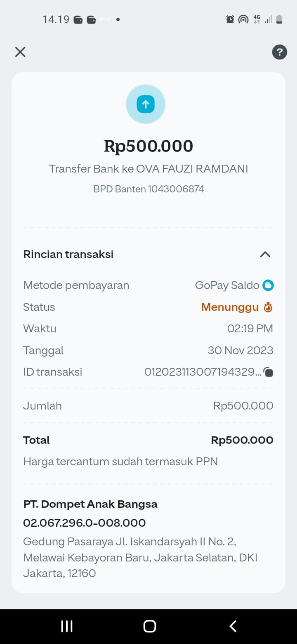Tap the Menunggu status label

point(230,307)
